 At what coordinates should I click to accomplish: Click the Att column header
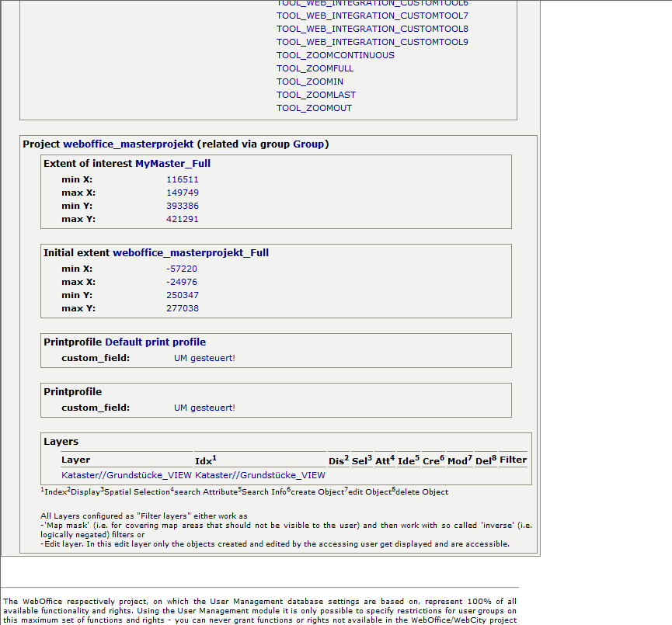[385, 460]
